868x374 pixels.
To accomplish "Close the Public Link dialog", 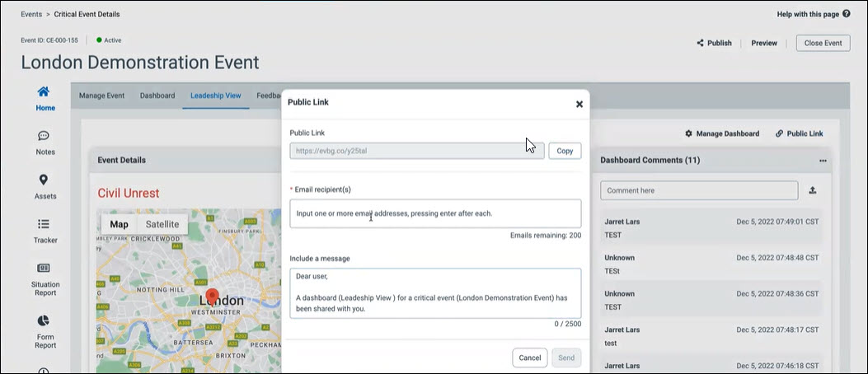I will (x=579, y=104).
